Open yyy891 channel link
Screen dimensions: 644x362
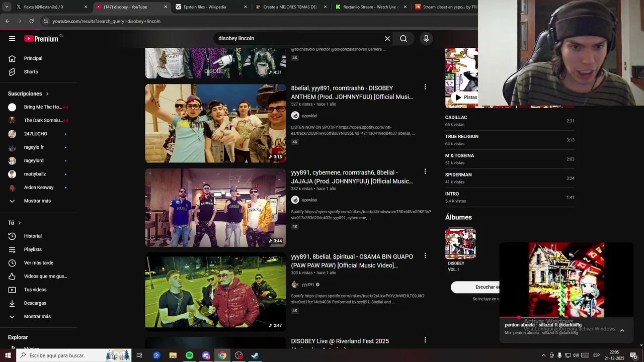click(x=308, y=285)
